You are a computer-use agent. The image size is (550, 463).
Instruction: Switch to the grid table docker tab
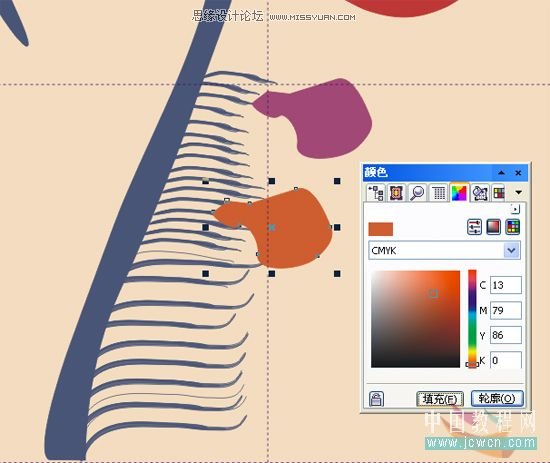pyautogui.click(x=438, y=193)
